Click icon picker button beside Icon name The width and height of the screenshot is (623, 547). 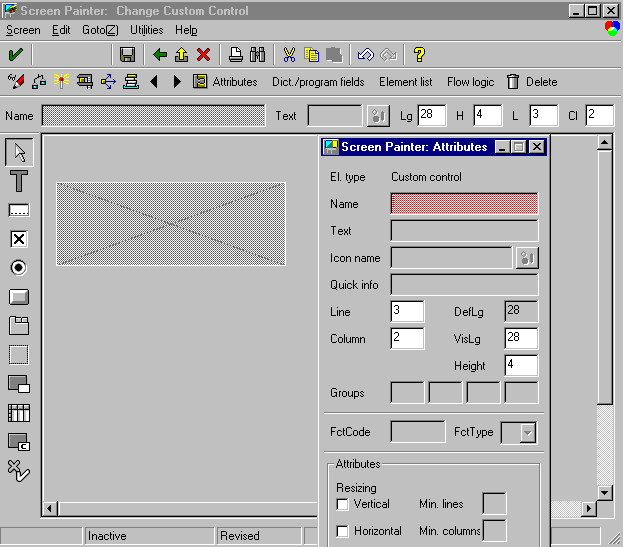(527, 258)
